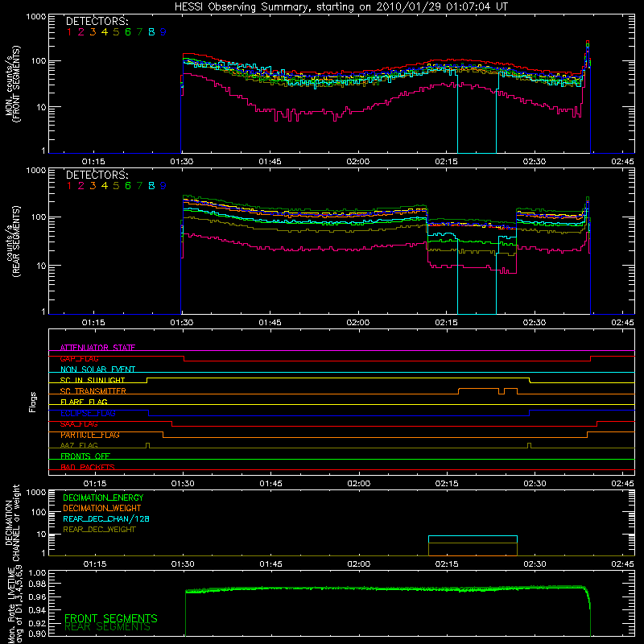Select olive detector '5' in front segments legend
This screenshot has height=644, width=644.
point(116,32)
